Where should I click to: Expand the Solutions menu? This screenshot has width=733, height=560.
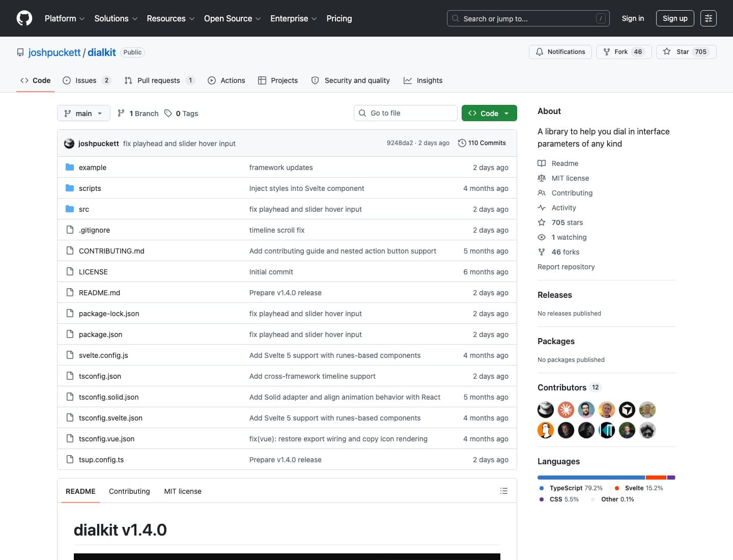[x=116, y=18]
